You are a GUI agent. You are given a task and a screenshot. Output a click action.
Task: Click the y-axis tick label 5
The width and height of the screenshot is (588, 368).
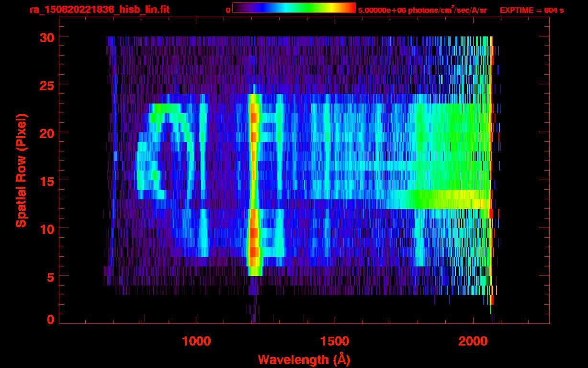point(50,276)
